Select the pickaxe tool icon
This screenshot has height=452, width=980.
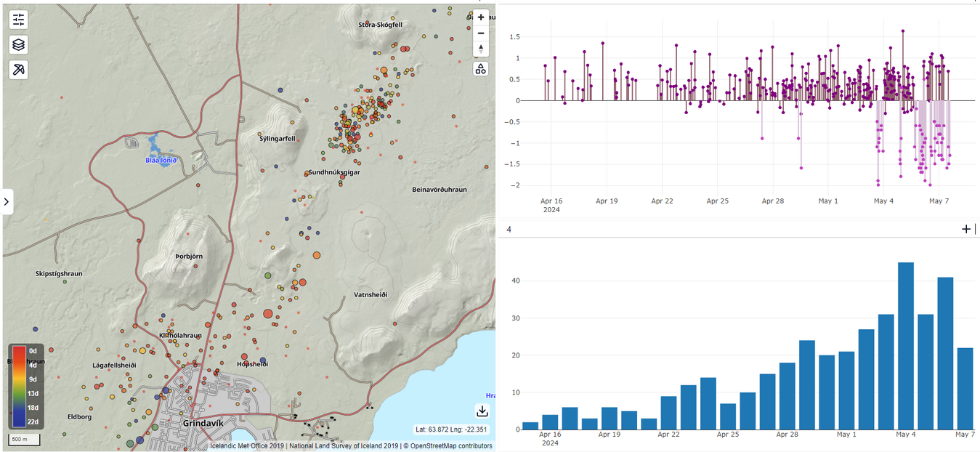tap(19, 70)
